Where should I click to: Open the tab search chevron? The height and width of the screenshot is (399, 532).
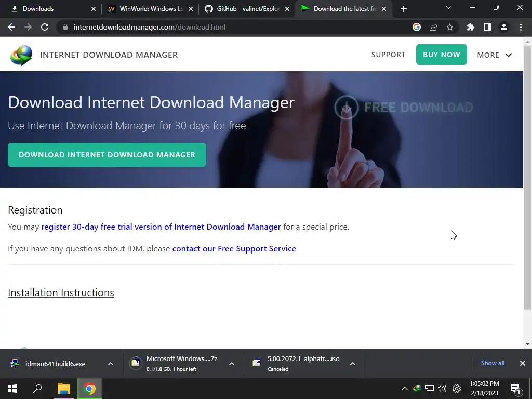point(448,7)
